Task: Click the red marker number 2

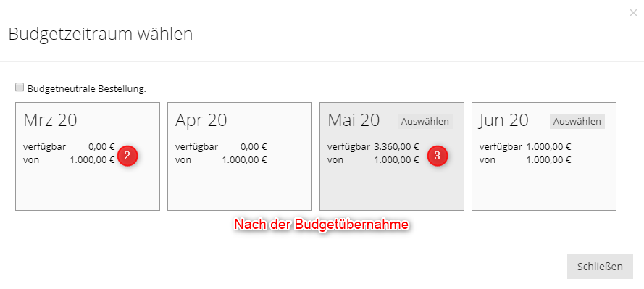Action: pyautogui.click(x=127, y=156)
